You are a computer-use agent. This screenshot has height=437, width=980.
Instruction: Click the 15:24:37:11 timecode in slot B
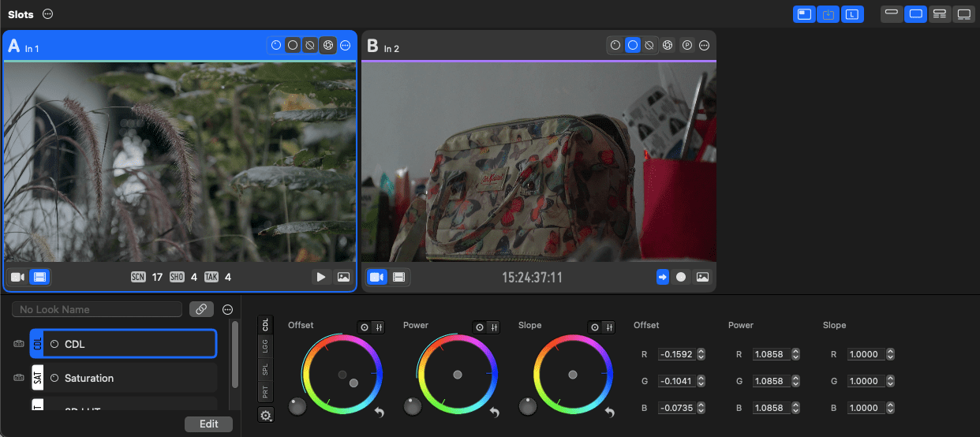[x=533, y=277]
